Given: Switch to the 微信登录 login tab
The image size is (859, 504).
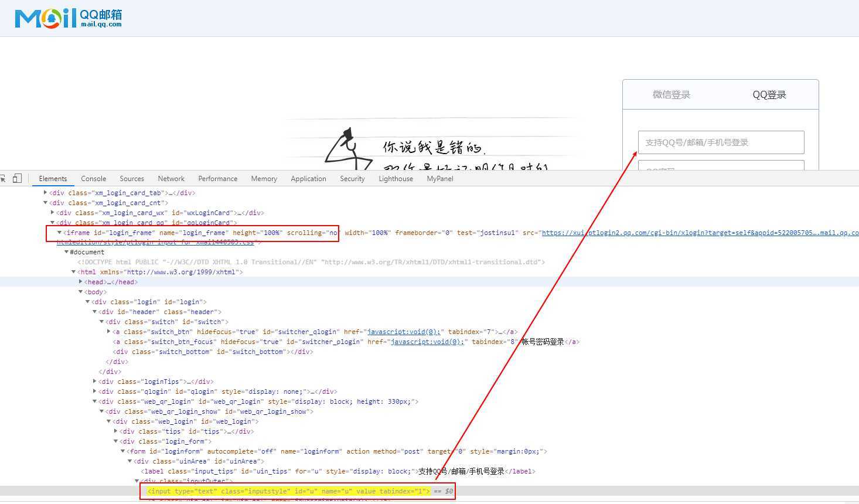Looking at the screenshot, I should click(x=671, y=95).
